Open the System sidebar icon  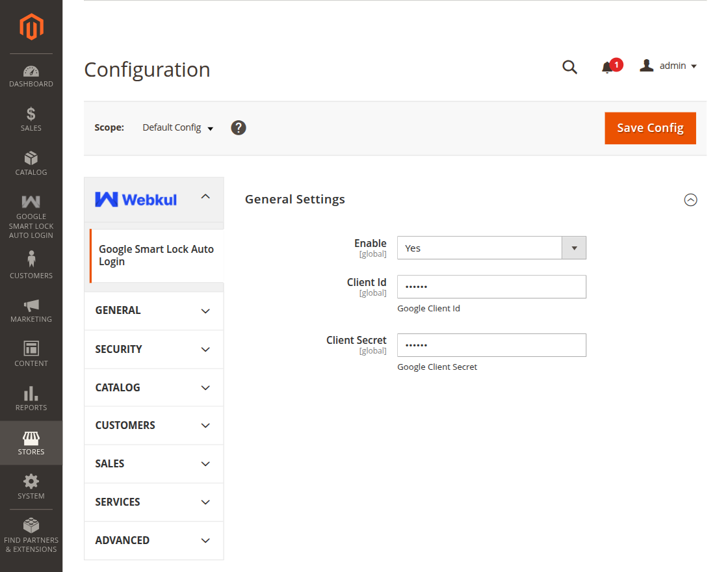point(31,482)
